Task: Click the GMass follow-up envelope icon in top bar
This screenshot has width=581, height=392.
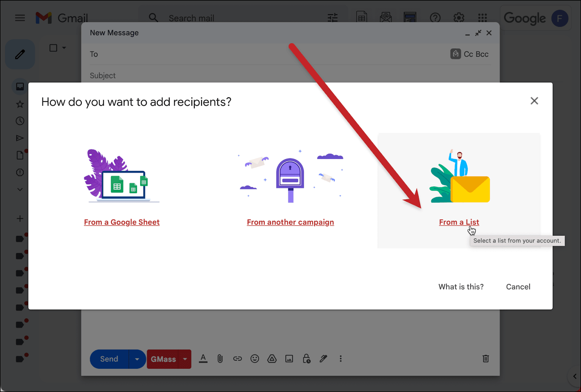Action: [x=386, y=17]
